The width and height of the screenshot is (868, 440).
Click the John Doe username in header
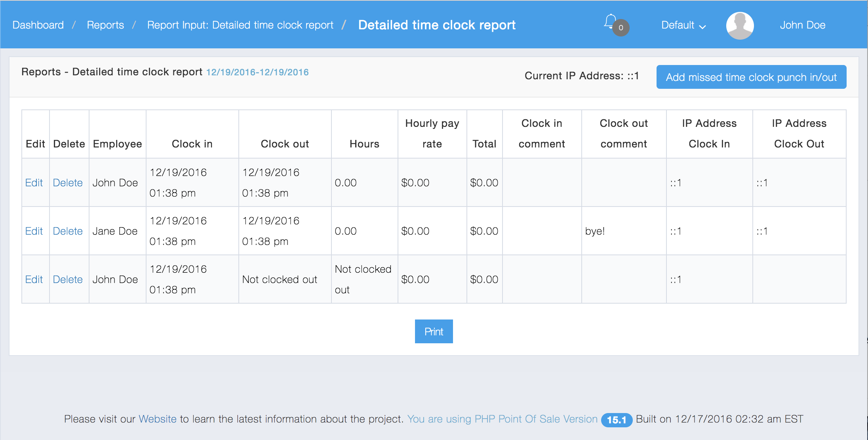click(802, 25)
